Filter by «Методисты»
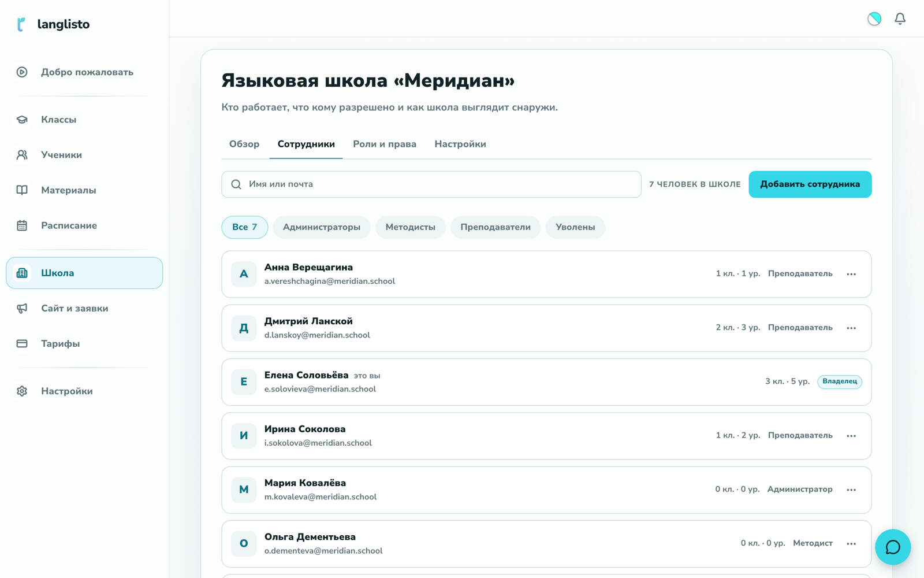924x578 pixels. tap(411, 227)
